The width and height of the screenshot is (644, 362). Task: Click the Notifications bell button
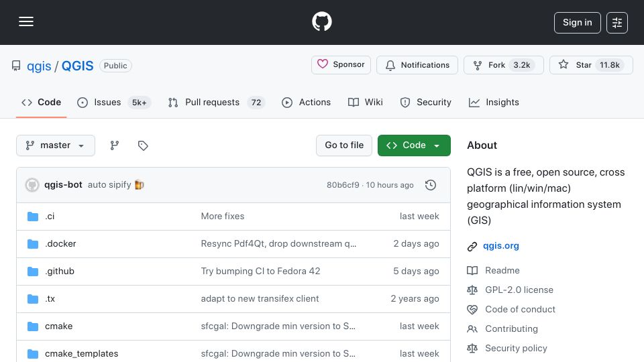click(x=417, y=65)
